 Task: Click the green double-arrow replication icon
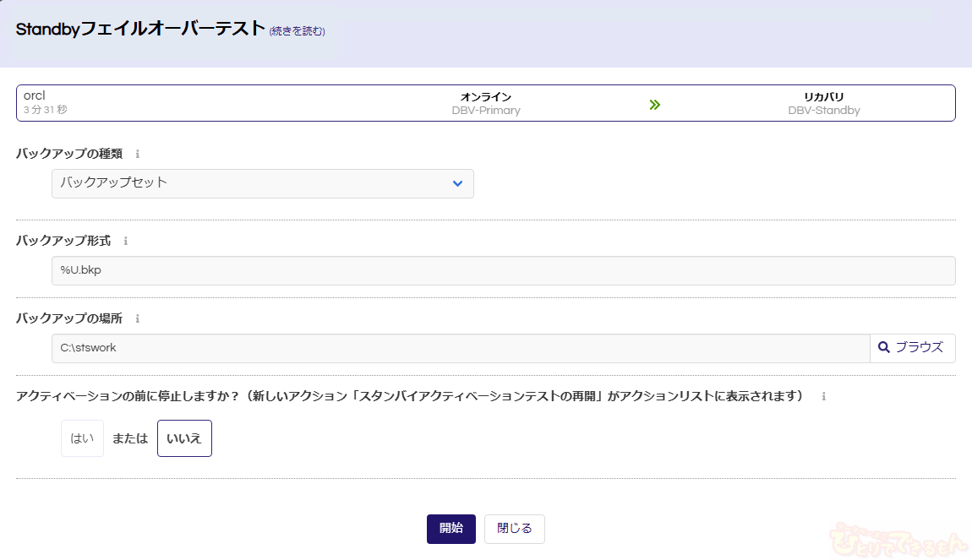click(x=654, y=105)
